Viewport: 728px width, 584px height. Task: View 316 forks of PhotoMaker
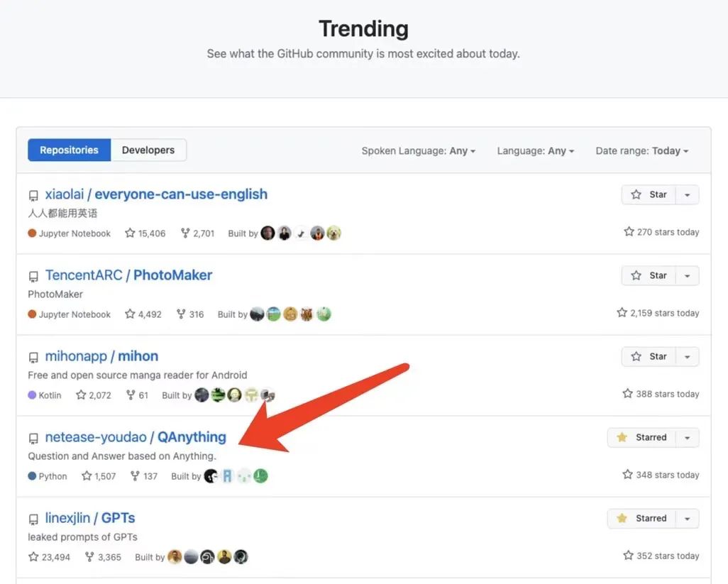click(190, 314)
